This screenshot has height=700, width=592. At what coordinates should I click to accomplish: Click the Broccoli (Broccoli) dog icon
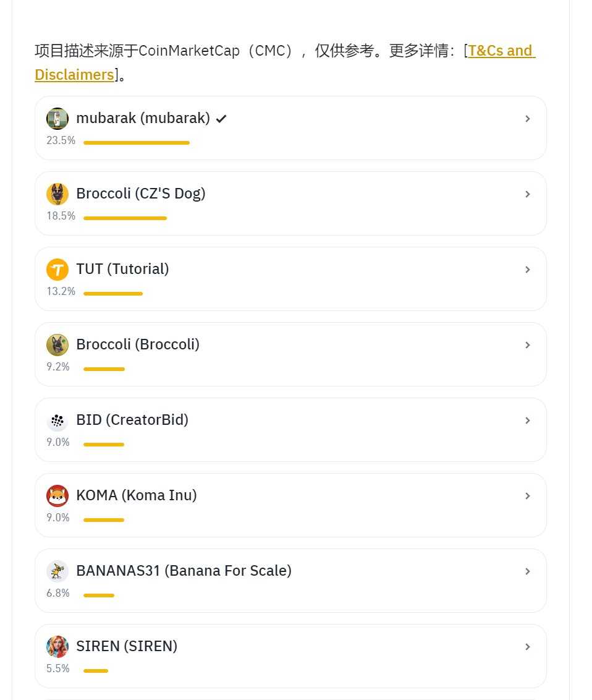[57, 345]
